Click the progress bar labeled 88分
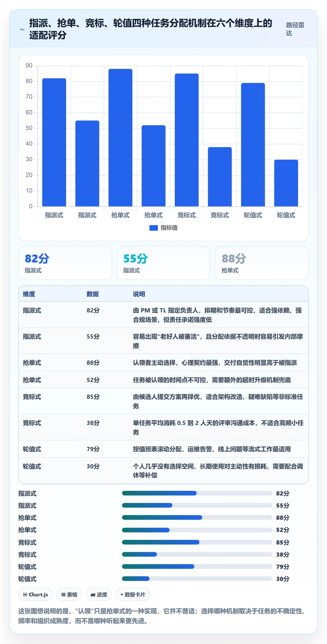Viewport: 327px width, 644px height. [197, 517]
